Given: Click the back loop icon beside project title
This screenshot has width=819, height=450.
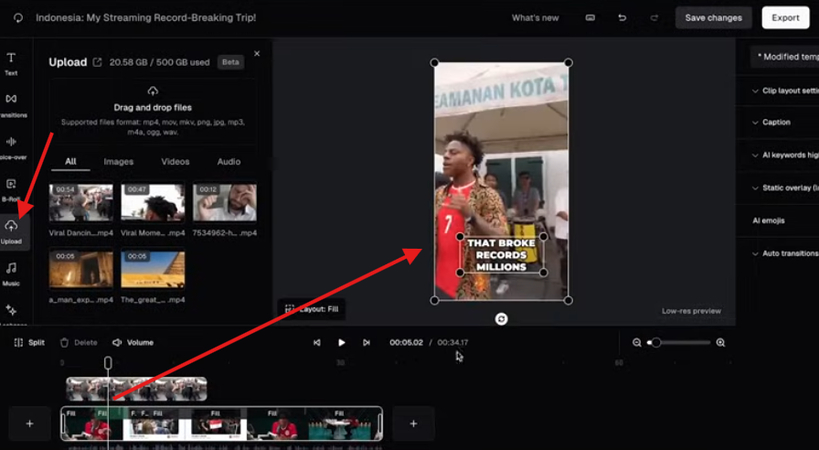Looking at the screenshot, I should click(18, 18).
